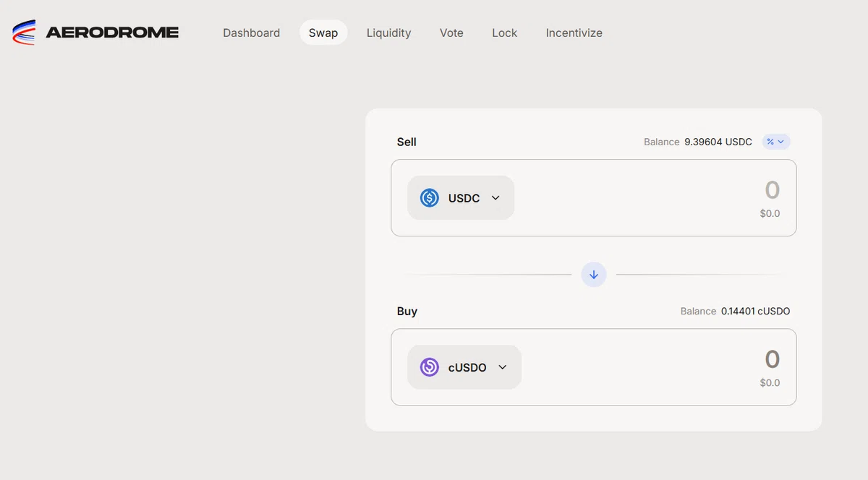
Task: Navigate to the Lock page
Action: (x=504, y=33)
